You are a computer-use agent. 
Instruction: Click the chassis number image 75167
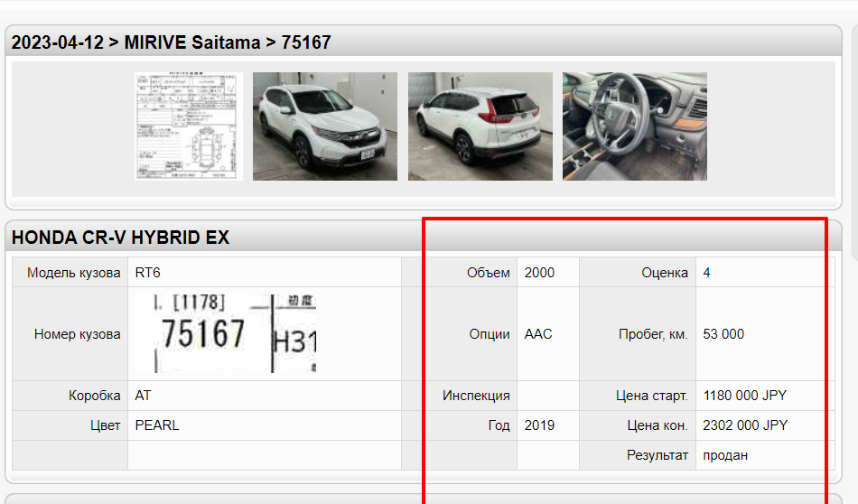(226, 334)
